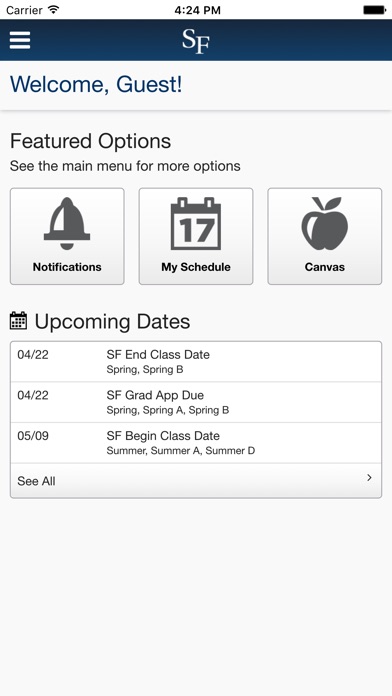
Task: Tap the 4:24 PM status bar clock
Action: click(x=197, y=10)
